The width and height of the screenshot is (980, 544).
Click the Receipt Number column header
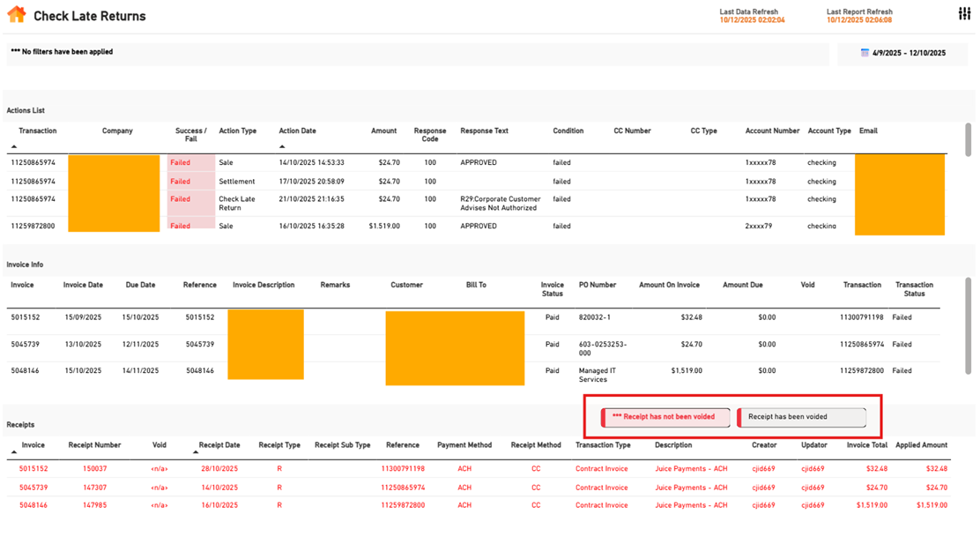94,445
